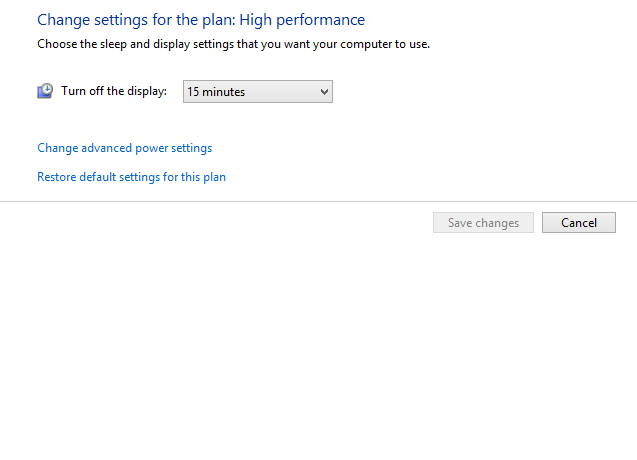Open the Turn off the display dropdown

258,91
